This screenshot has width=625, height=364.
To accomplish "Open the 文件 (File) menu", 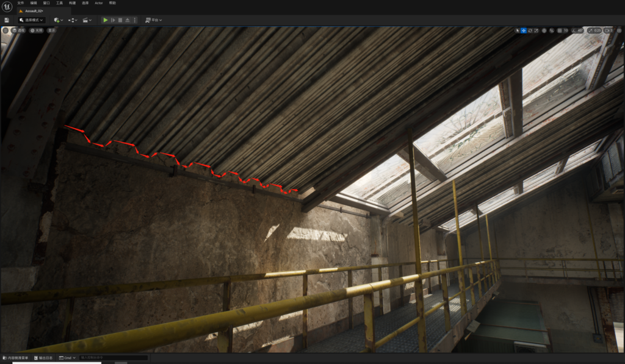I will [x=21, y=3].
